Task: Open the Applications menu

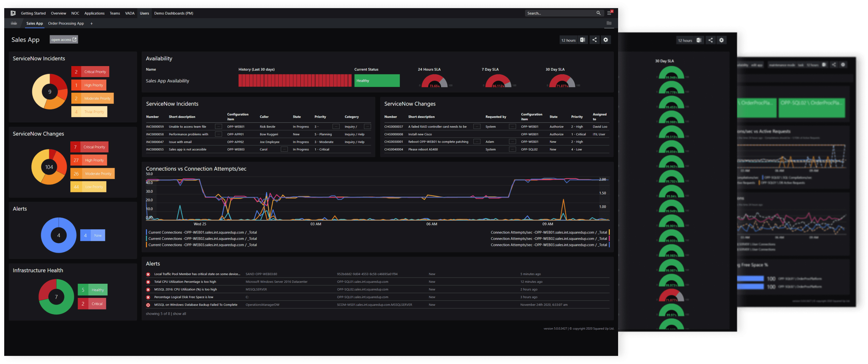Action: click(x=94, y=14)
